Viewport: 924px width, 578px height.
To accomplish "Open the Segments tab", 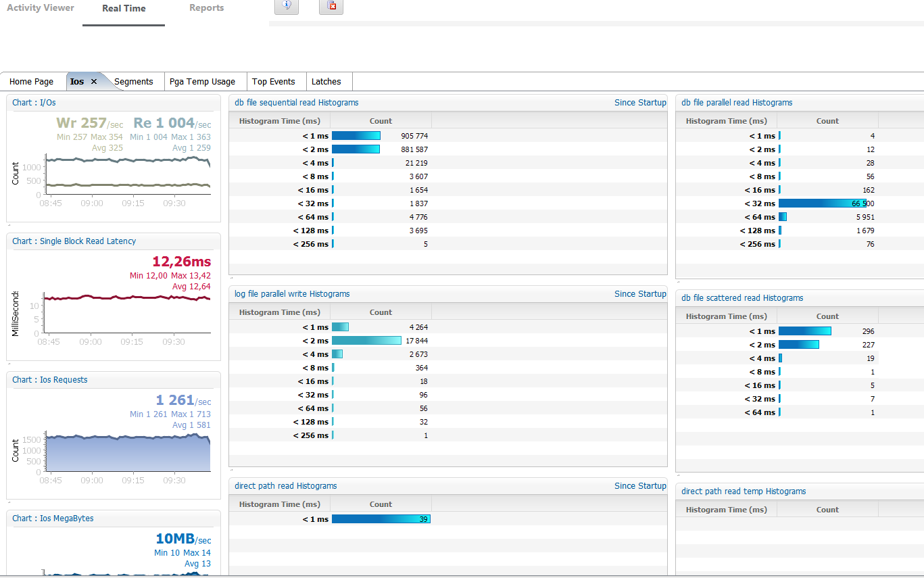I will [x=134, y=82].
